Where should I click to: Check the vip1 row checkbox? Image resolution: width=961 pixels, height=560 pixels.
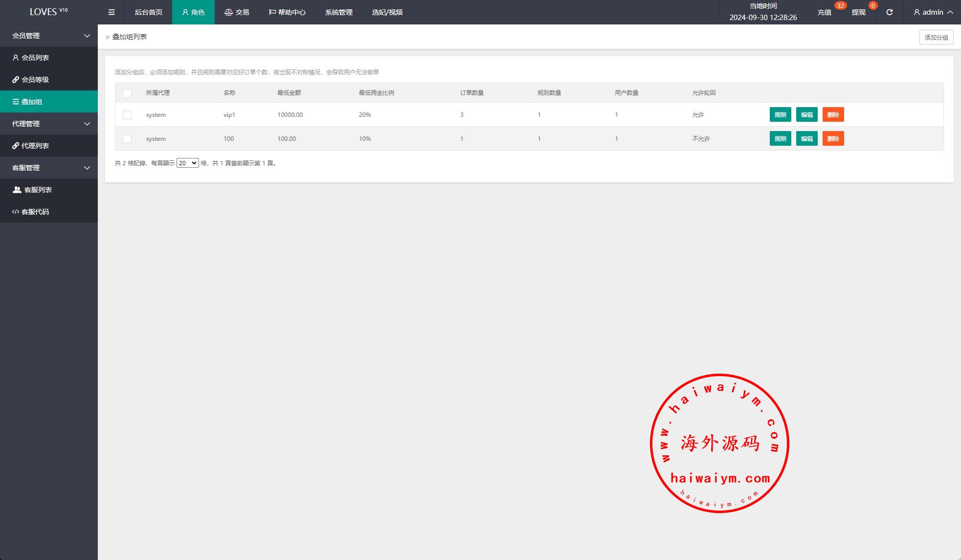(x=127, y=115)
